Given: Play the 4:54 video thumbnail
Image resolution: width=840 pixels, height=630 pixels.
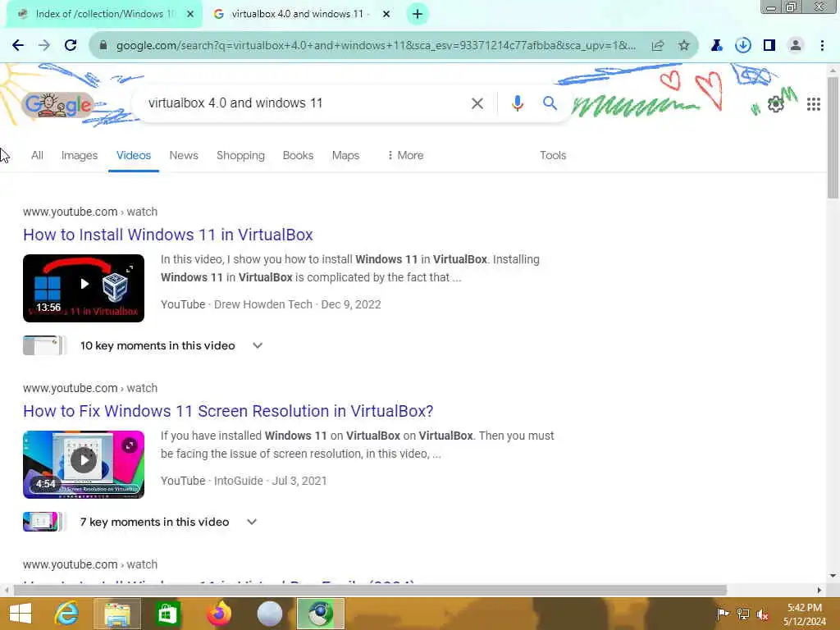Looking at the screenshot, I should (84, 464).
